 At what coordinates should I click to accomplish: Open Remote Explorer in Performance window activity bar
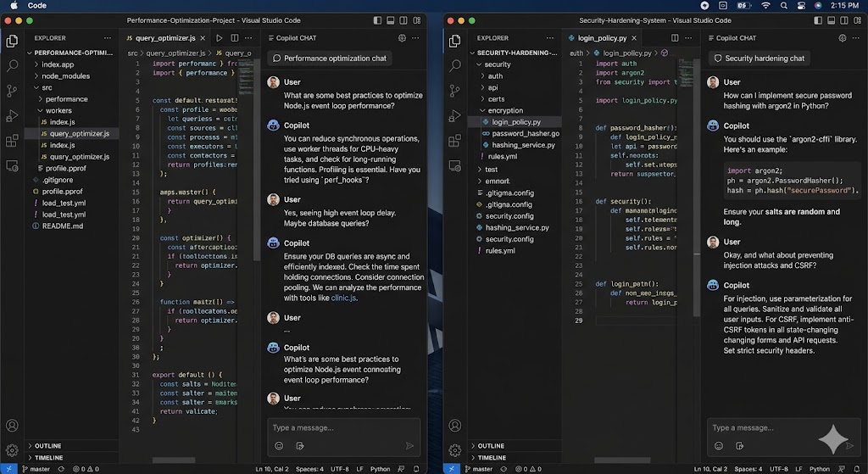[12, 165]
